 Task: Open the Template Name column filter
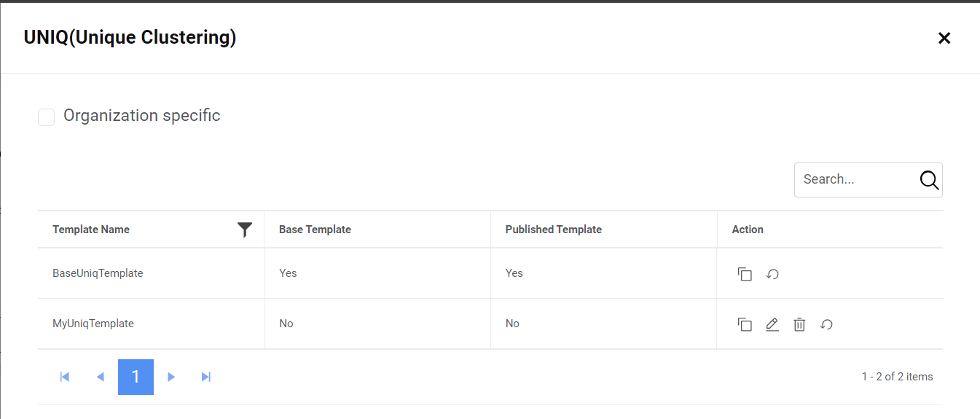(245, 230)
